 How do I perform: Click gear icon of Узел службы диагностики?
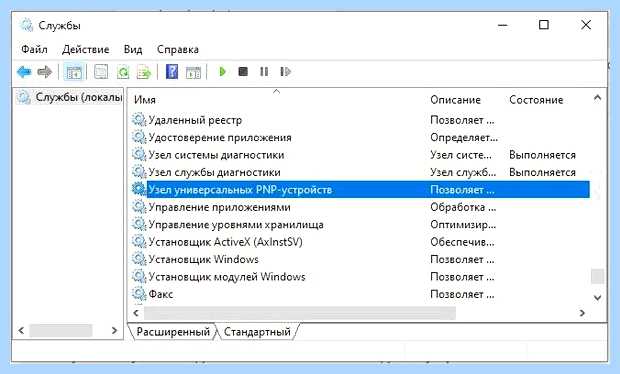139,172
